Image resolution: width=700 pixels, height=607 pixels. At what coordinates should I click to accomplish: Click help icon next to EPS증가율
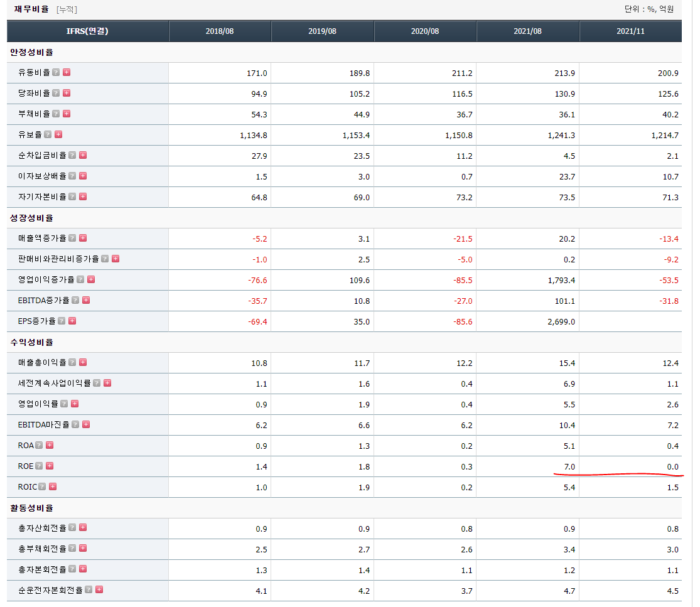(x=62, y=321)
